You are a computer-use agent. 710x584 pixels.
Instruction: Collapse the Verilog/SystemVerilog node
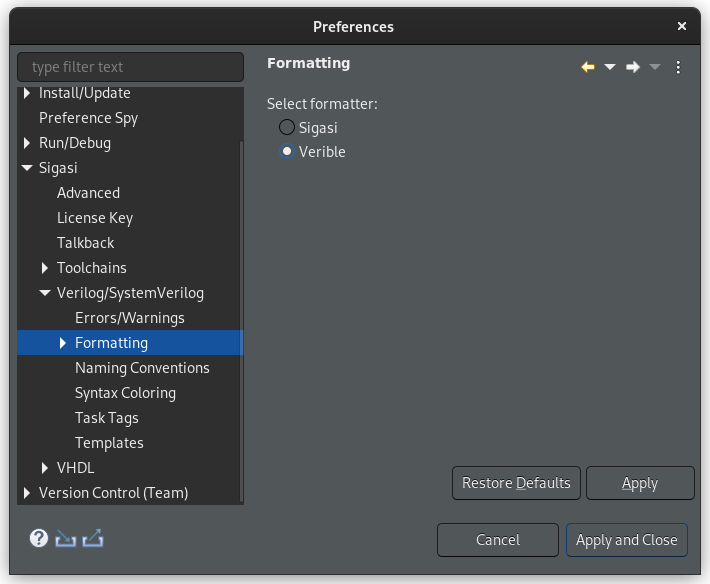click(45, 293)
